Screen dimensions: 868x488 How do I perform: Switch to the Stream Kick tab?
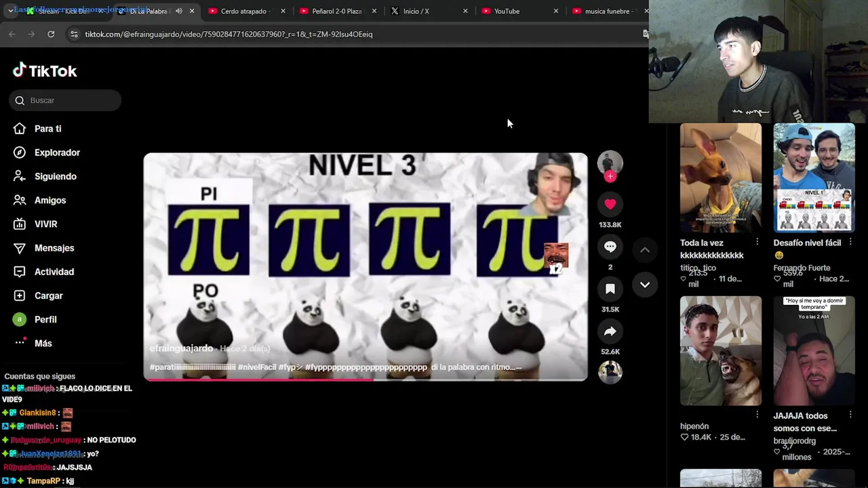click(61, 11)
